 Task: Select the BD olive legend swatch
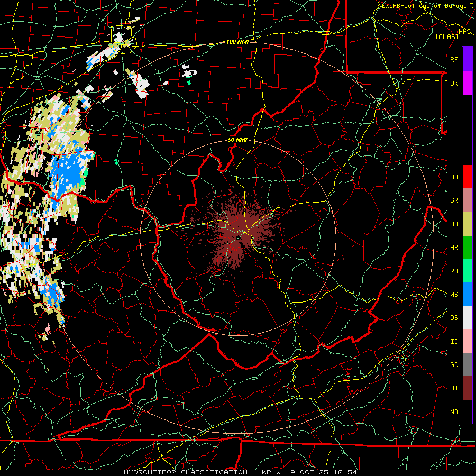point(467,224)
